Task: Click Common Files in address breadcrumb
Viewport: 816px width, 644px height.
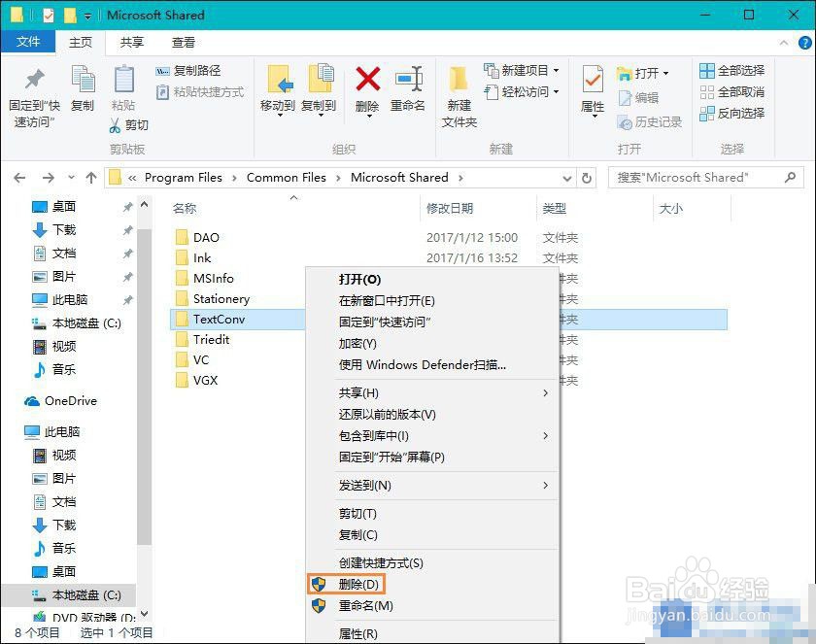Action: point(287,178)
